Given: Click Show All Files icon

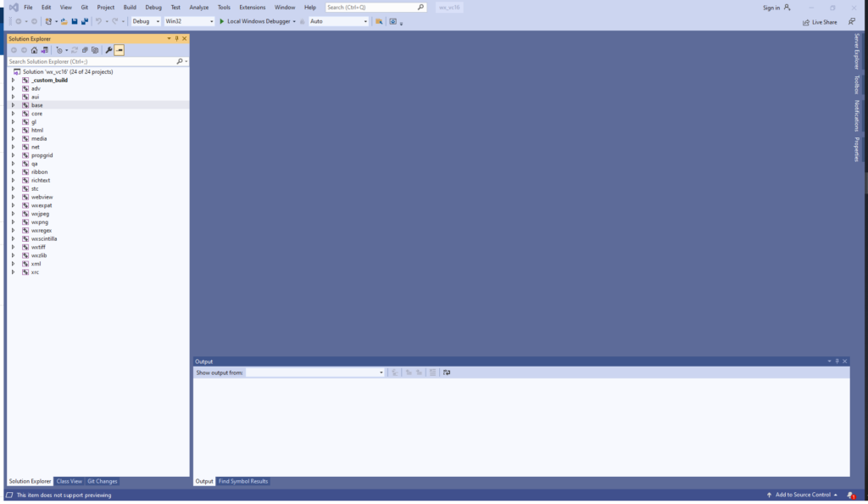Looking at the screenshot, I should pyautogui.click(x=95, y=50).
